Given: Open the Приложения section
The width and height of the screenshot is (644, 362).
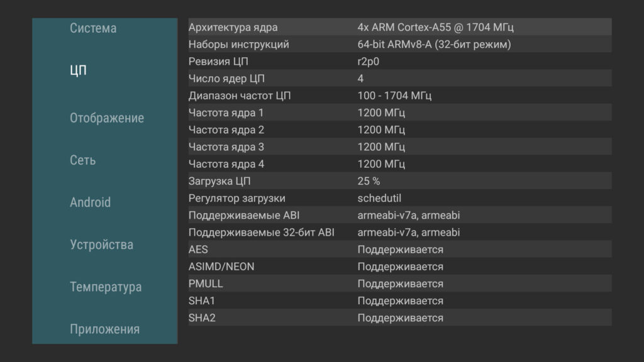Looking at the screenshot, I should (x=104, y=329).
